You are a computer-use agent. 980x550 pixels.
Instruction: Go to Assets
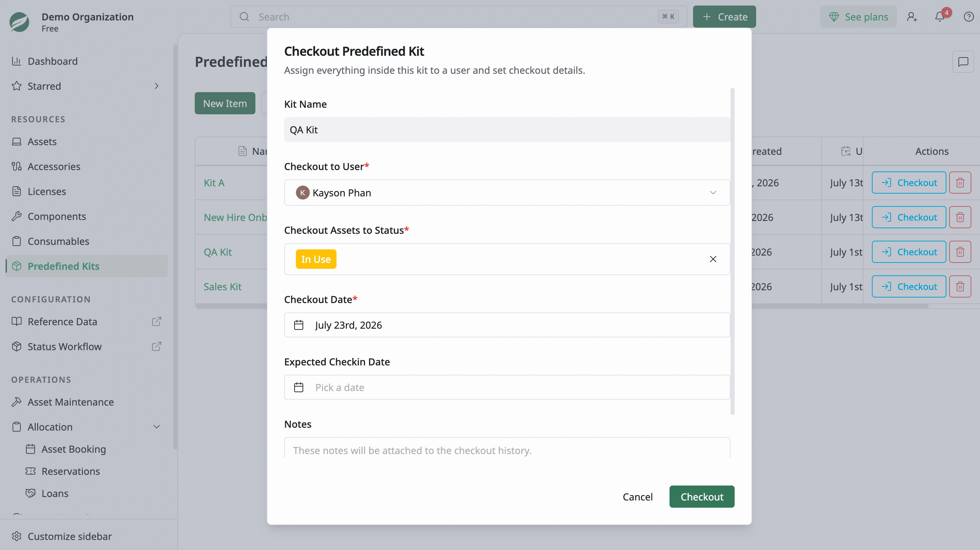(87, 142)
